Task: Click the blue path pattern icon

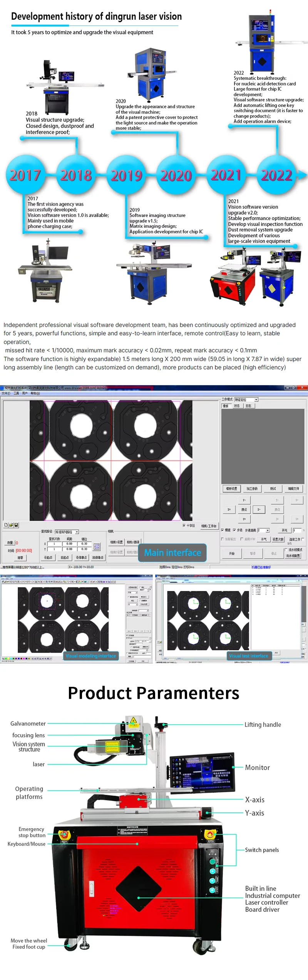Action: coord(97,547)
